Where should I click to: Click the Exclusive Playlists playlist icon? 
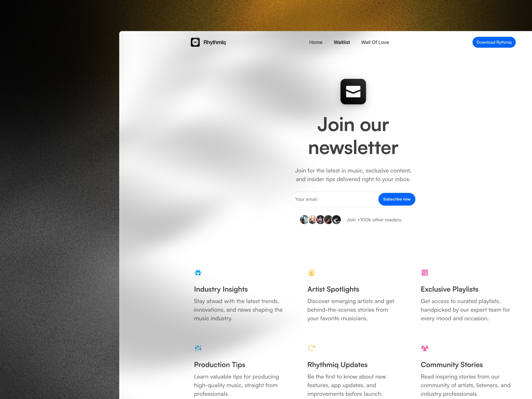point(424,272)
